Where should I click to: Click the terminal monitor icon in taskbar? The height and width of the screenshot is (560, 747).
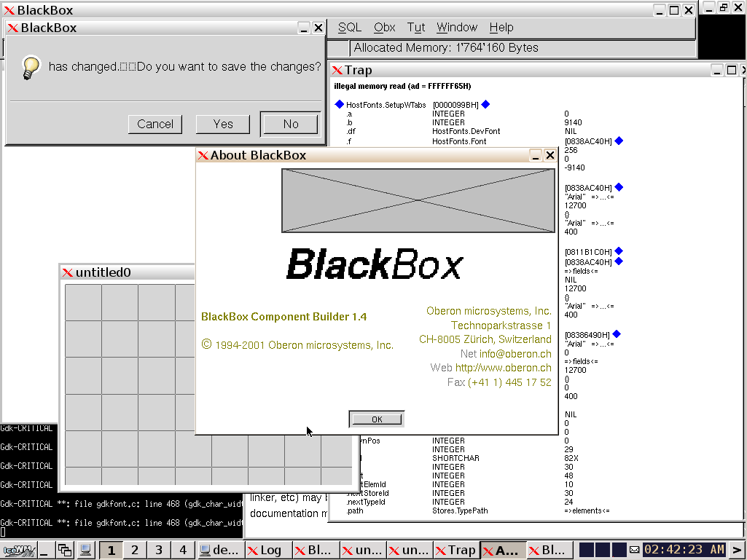click(x=85, y=550)
